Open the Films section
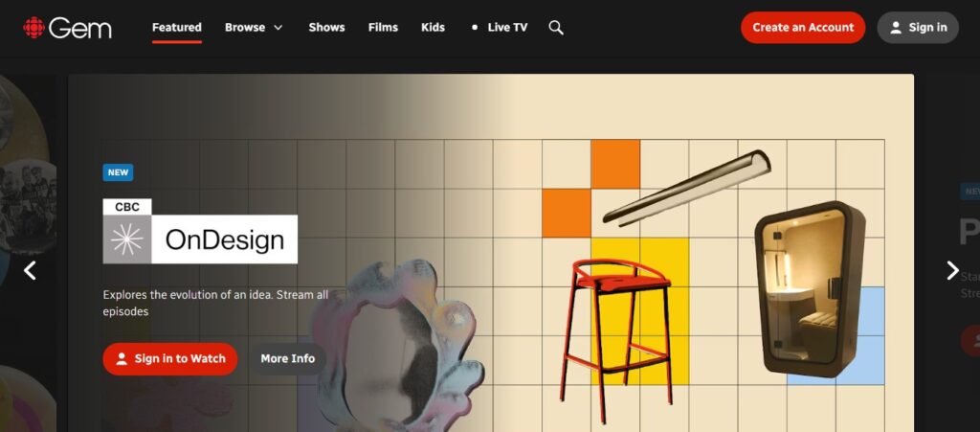The image size is (980, 432). [x=383, y=28]
